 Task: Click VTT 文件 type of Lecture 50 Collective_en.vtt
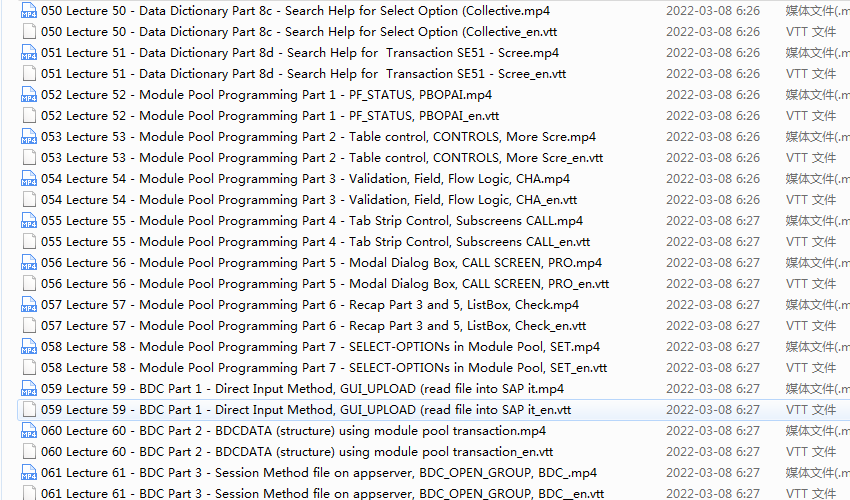(x=811, y=32)
